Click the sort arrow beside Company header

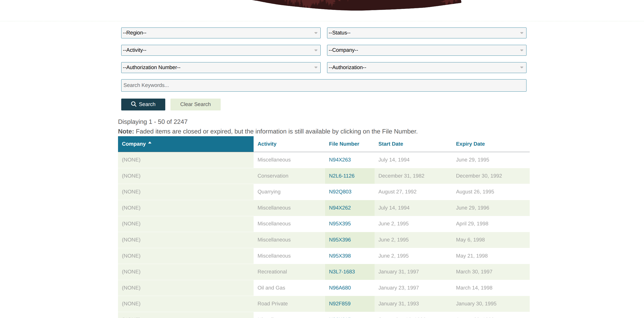[150, 143]
